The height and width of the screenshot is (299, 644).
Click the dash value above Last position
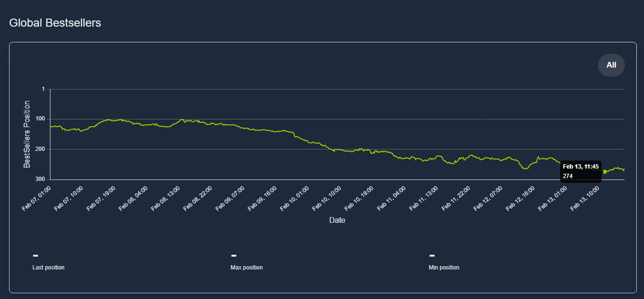click(35, 255)
